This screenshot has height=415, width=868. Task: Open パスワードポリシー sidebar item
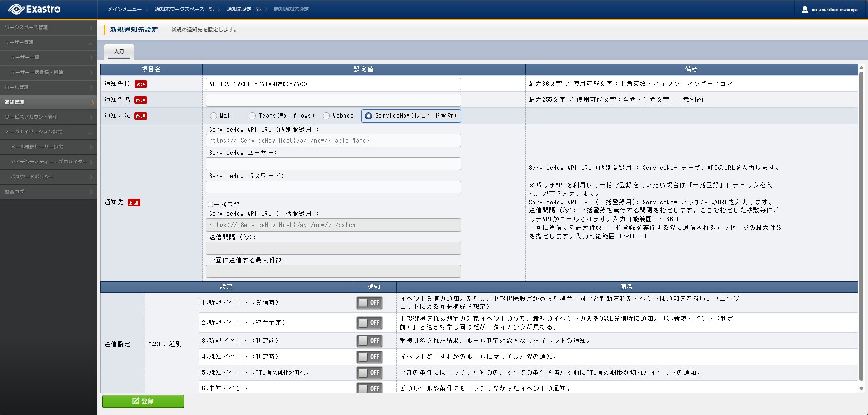click(49, 177)
